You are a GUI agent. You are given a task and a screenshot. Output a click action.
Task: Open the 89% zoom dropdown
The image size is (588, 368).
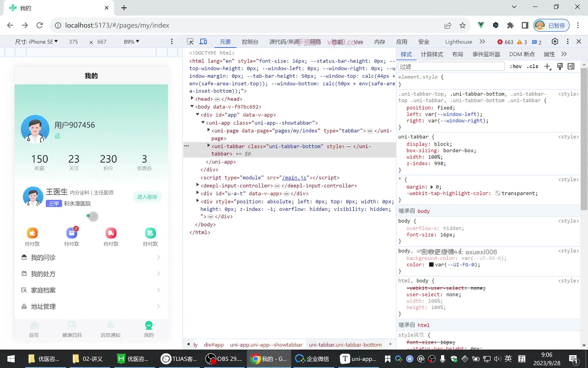coord(131,42)
